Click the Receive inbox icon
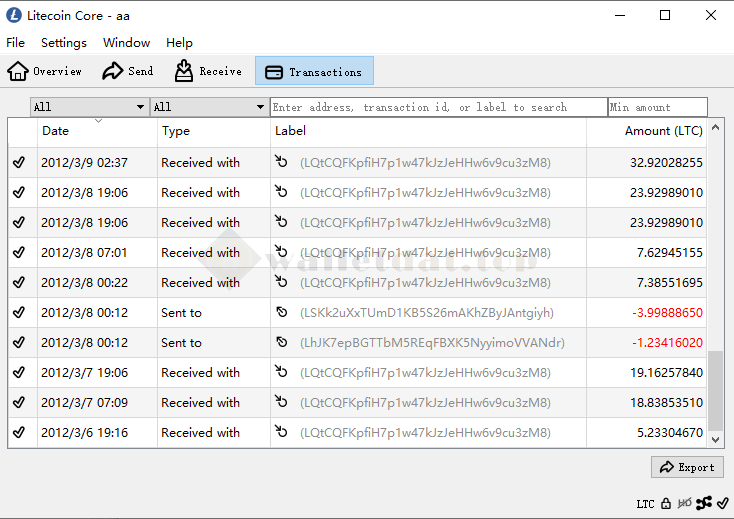734x519 pixels. point(184,71)
